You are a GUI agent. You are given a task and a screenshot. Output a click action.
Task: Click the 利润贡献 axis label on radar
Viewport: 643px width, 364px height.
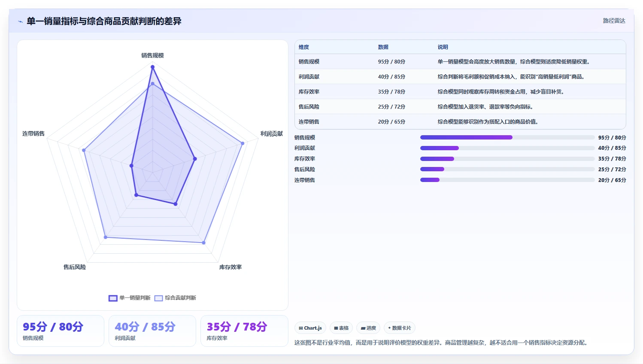pyautogui.click(x=272, y=134)
